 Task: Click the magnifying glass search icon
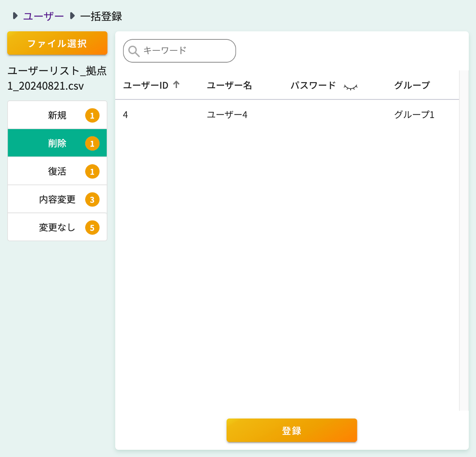pyautogui.click(x=134, y=51)
